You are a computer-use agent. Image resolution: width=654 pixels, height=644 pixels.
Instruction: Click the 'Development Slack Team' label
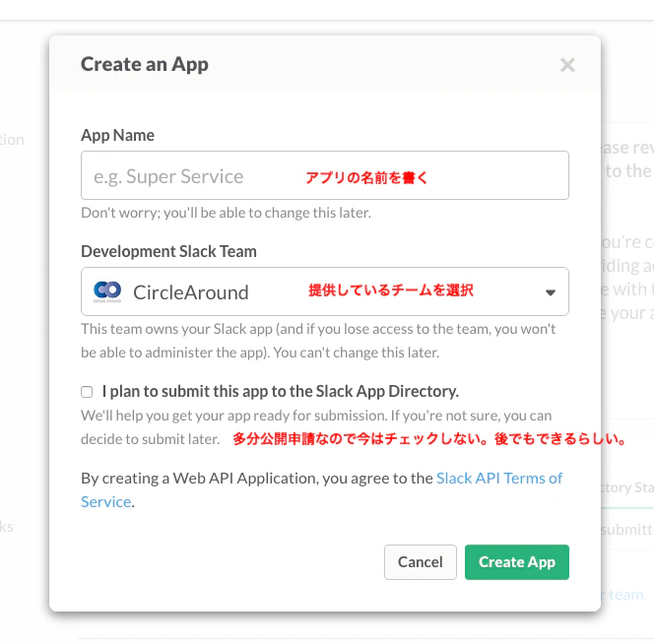(168, 251)
